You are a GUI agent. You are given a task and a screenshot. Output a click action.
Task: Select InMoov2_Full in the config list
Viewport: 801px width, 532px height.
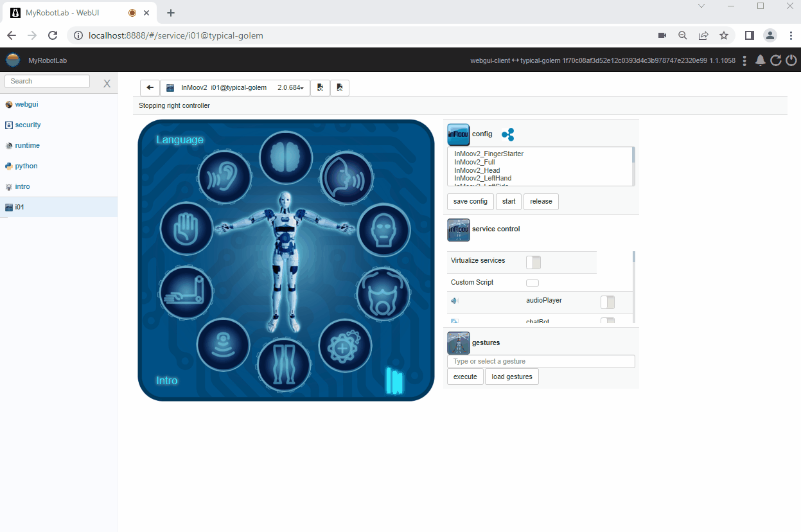coord(474,163)
